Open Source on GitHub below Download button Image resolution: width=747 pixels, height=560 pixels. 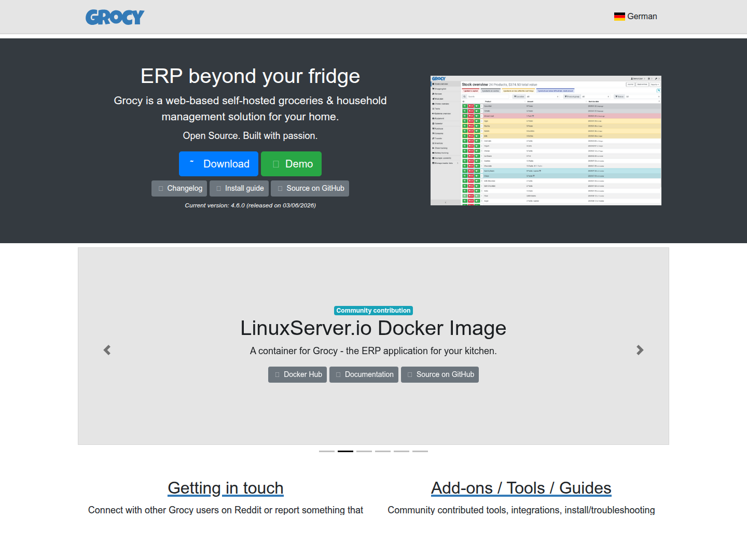point(310,188)
